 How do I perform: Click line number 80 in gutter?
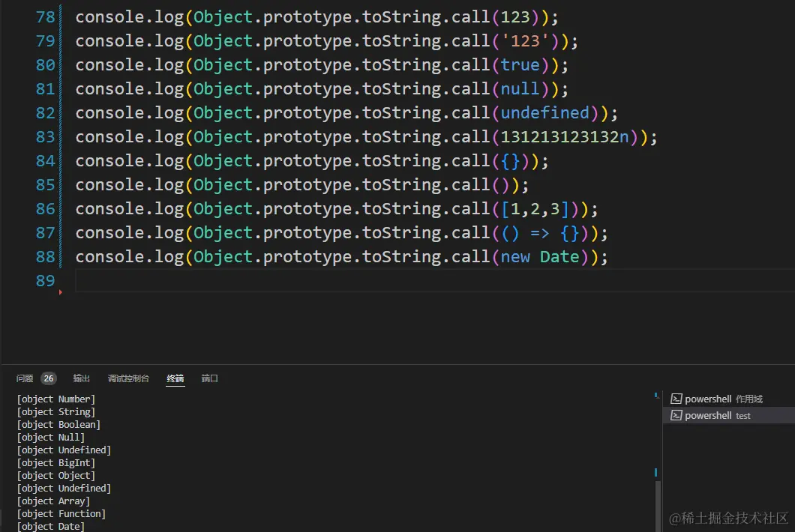(x=45, y=65)
